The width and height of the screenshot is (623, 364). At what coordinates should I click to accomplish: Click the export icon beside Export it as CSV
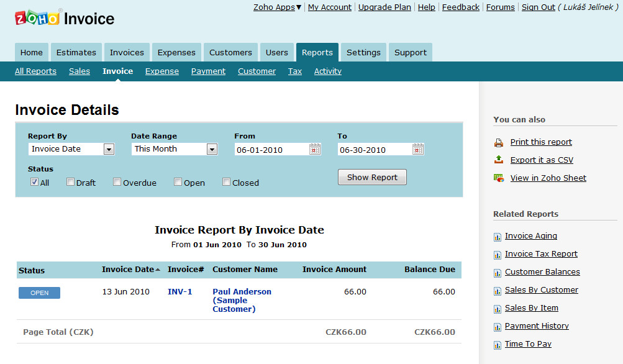click(499, 160)
